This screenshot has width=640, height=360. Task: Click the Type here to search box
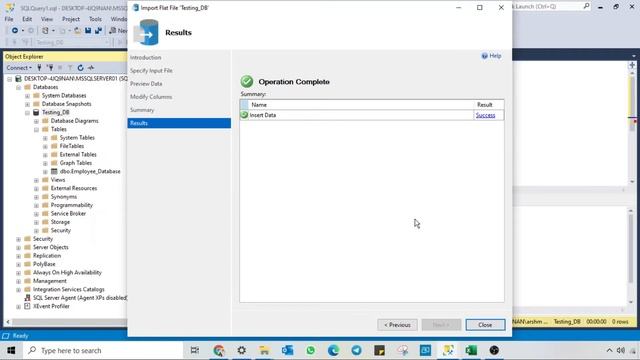point(102,351)
